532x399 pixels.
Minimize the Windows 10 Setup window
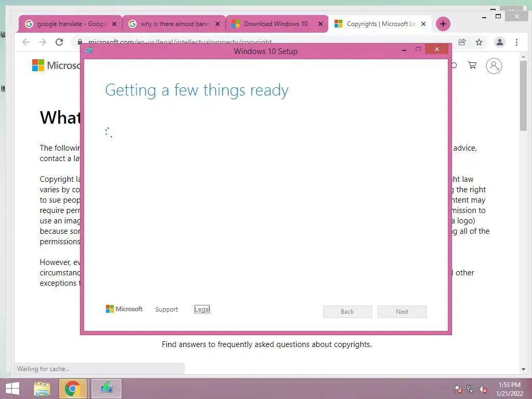pyautogui.click(x=404, y=49)
